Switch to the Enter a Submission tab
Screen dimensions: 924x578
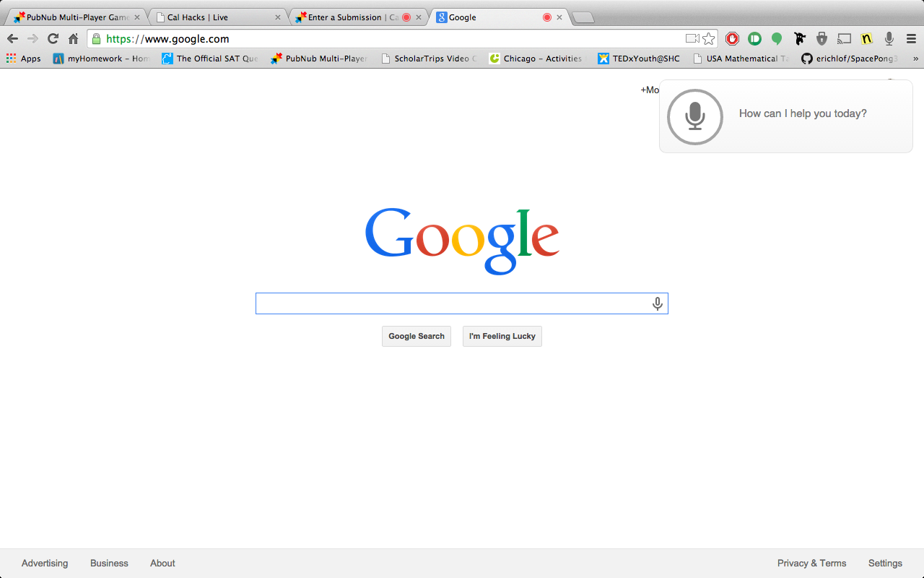coord(357,17)
